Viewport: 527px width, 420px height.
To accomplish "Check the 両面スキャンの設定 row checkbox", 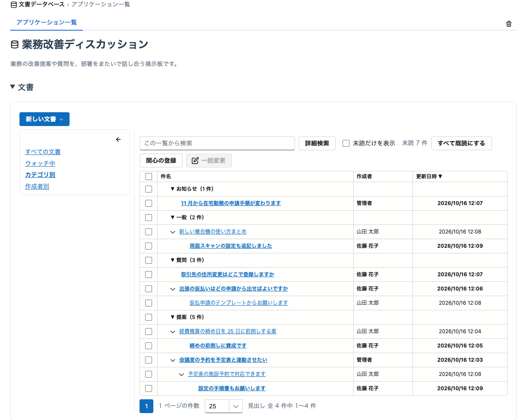I will [x=149, y=246].
